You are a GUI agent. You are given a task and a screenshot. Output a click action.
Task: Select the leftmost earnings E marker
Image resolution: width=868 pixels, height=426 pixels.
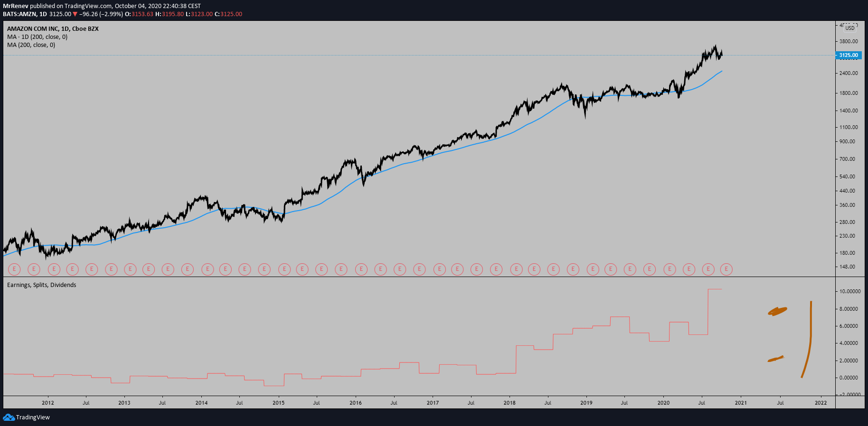pyautogui.click(x=14, y=269)
